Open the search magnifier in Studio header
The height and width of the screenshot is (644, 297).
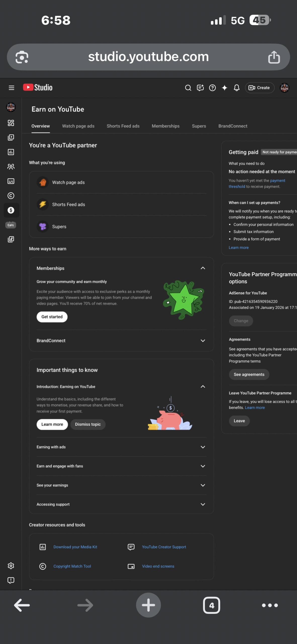188,88
